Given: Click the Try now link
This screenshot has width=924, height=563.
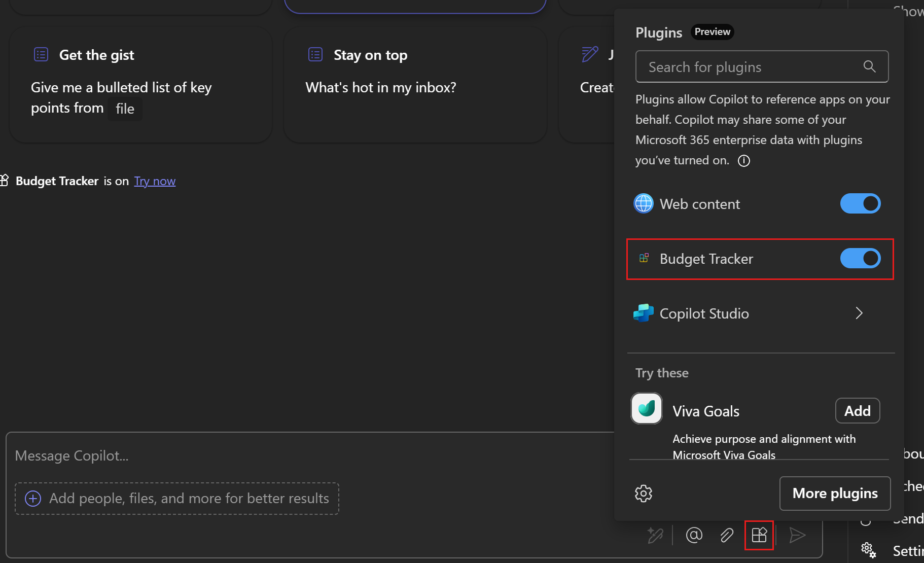Looking at the screenshot, I should [x=155, y=181].
